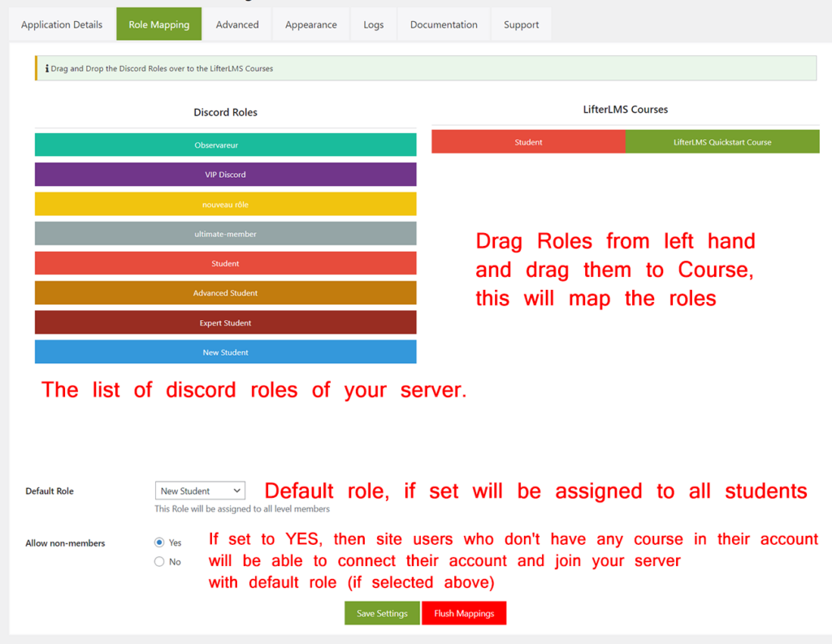Select the LifterLMS Quickstart Course box

pyautogui.click(x=722, y=142)
